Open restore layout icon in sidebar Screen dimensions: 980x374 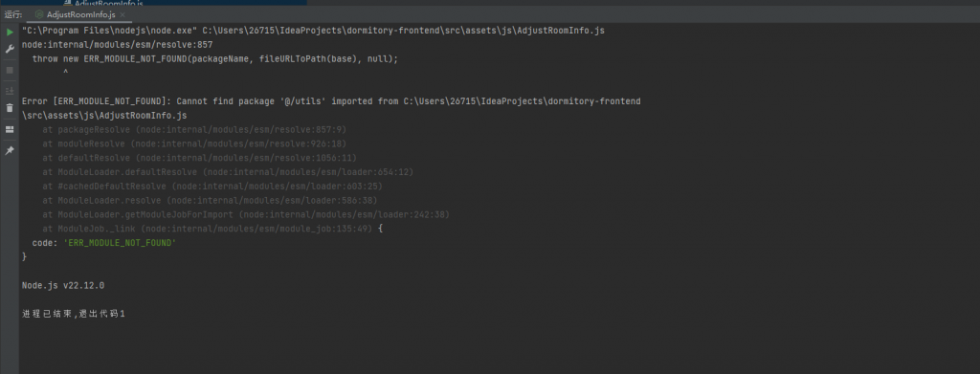click(x=10, y=130)
